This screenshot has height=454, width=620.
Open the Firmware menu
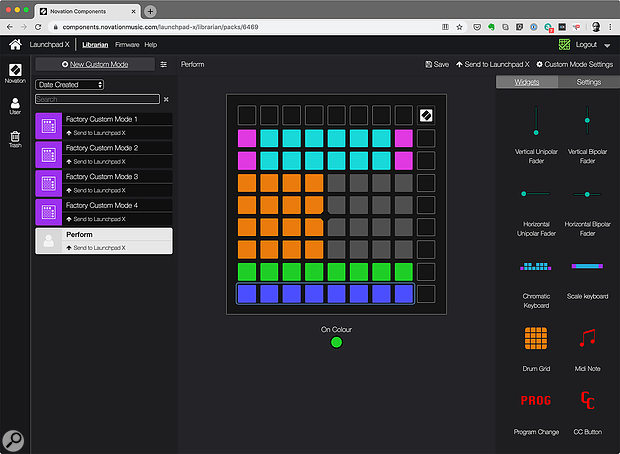127,45
